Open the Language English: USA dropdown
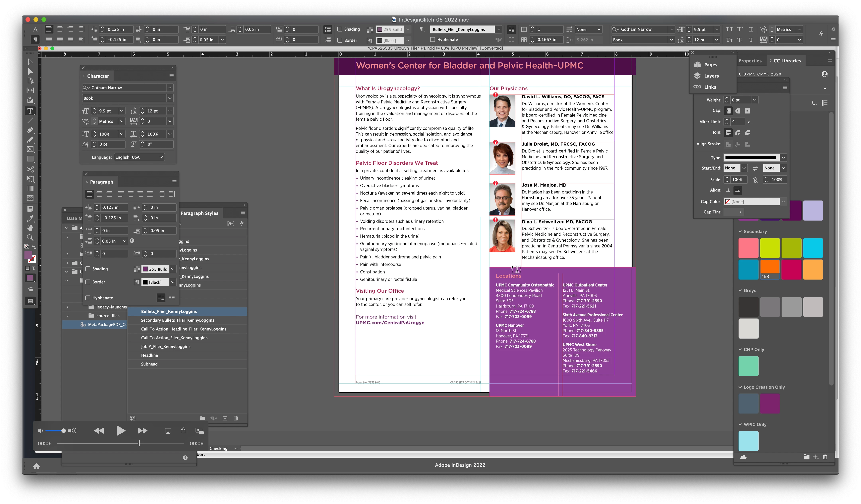 (139, 157)
